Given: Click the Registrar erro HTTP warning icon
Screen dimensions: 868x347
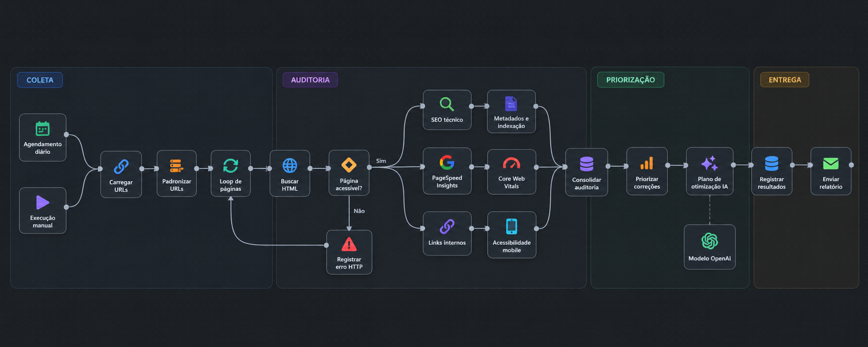Looking at the screenshot, I should coord(349,244).
